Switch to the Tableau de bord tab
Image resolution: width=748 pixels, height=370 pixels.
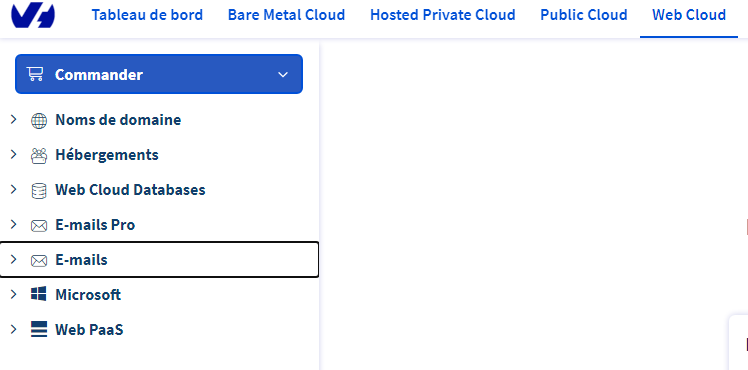pos(147,15)
